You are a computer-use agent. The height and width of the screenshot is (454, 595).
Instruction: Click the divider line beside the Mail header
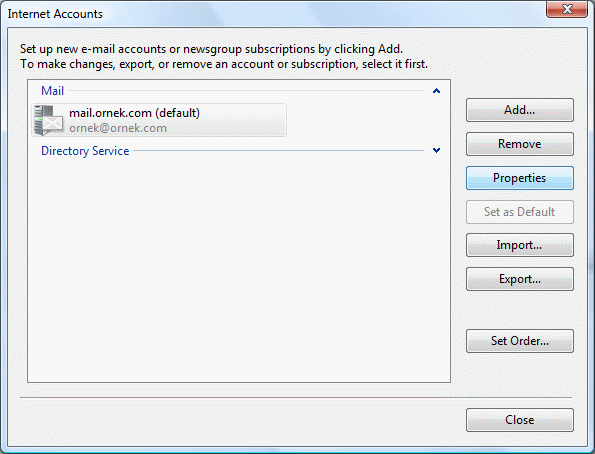246,91
